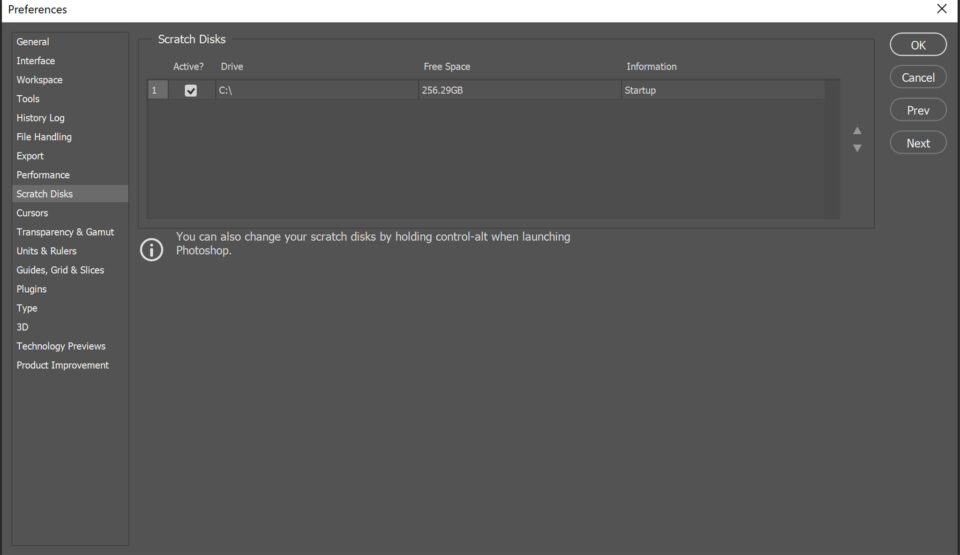Uncheck the Active checkbox for drive C:\
Viewport: 960px width, 555px height.
[191, 90]
